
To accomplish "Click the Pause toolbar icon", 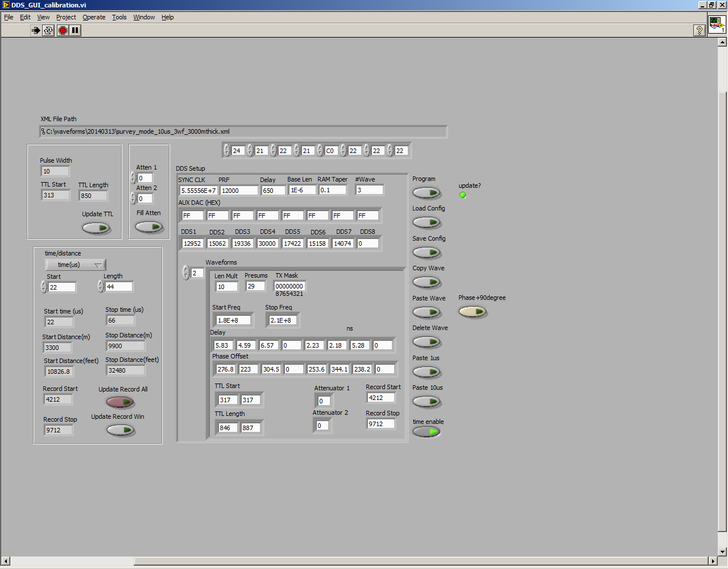I will pyautogui.click(x=75, y=31).
